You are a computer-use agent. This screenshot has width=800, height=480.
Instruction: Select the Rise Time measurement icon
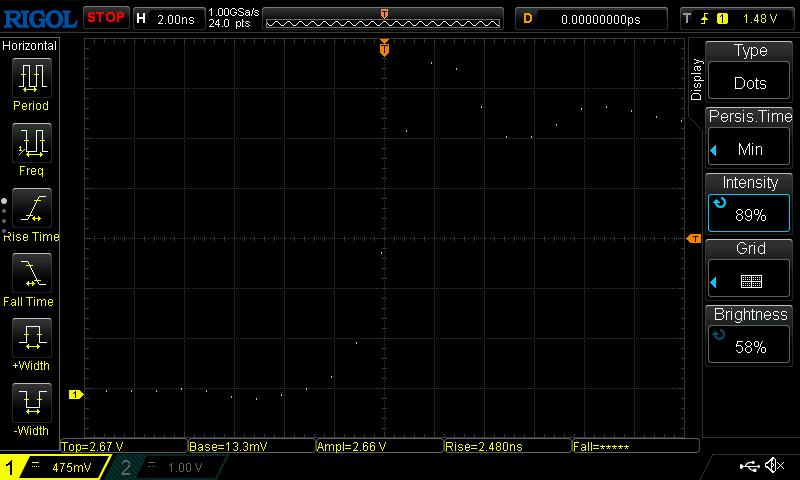(x=32, y=208)
